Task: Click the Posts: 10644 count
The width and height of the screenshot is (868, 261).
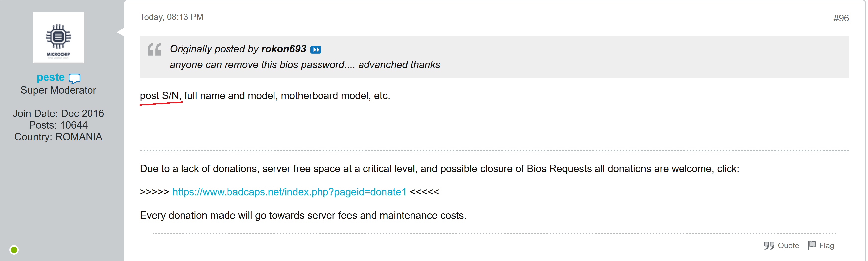Action: (x=58, y=125)
